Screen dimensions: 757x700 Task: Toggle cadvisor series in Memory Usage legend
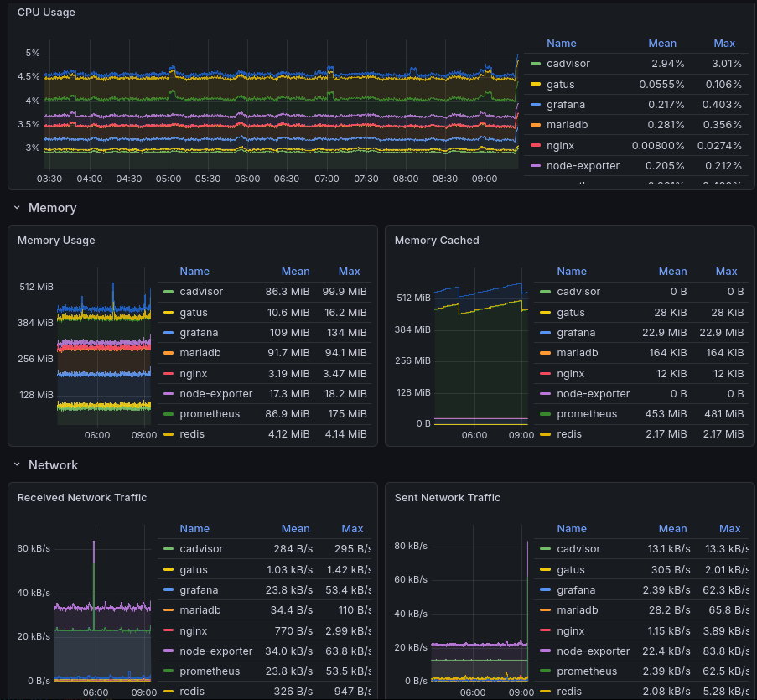click(x=201, y=292)
